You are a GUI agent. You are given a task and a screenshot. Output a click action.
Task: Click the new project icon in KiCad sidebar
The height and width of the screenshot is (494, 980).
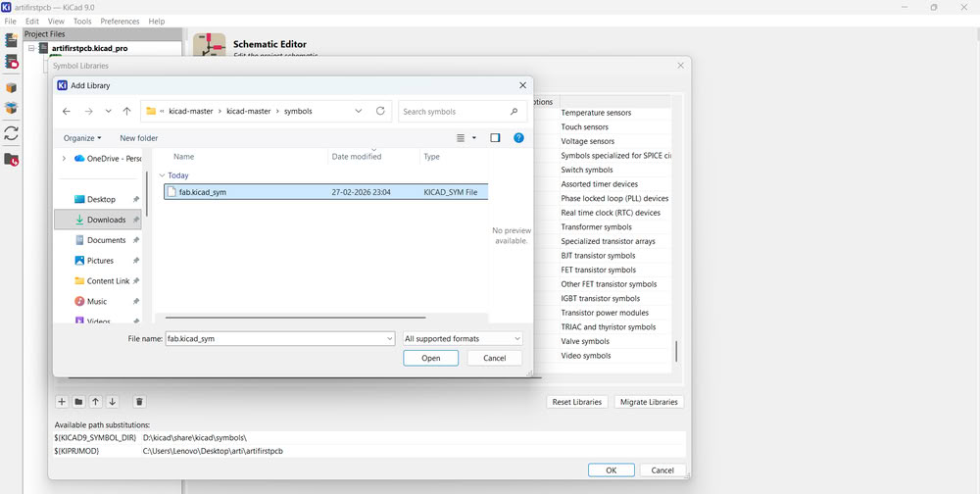point(11,40)
